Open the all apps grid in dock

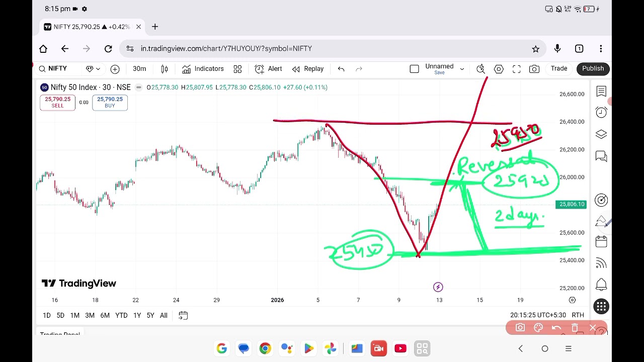[x=422, y=348]
